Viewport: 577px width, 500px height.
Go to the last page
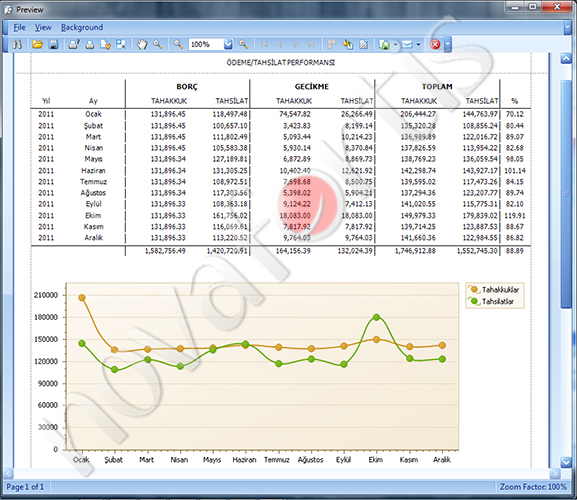311,45
